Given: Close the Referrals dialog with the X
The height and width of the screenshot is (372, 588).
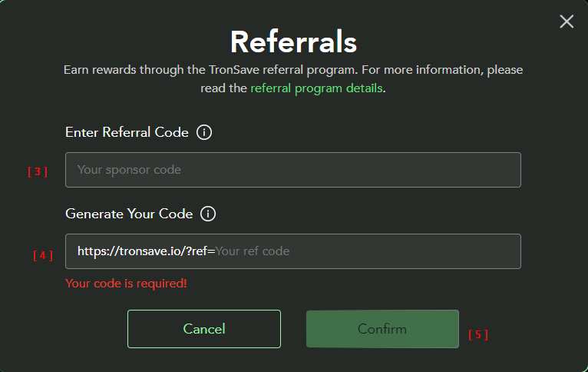Looking at the screenshot, I should pyautogui.click(x=567, y=22).
